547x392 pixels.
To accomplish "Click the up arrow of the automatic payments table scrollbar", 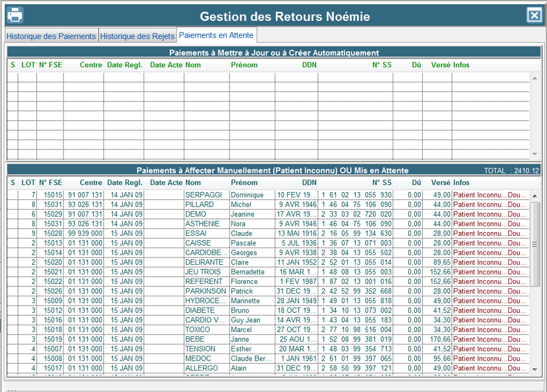I will coord(535,77).
